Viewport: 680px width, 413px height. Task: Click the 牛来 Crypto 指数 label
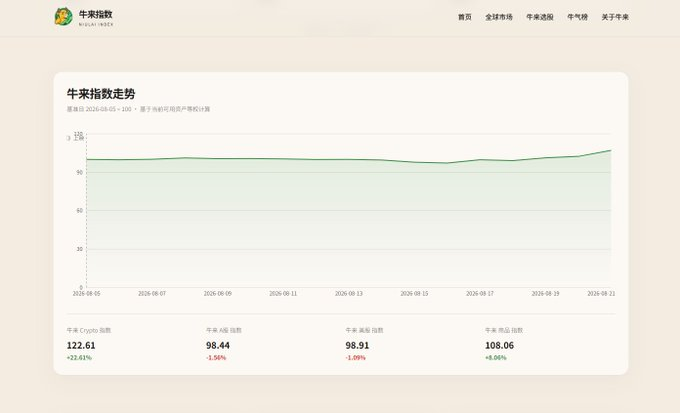[x=89, y=330]
